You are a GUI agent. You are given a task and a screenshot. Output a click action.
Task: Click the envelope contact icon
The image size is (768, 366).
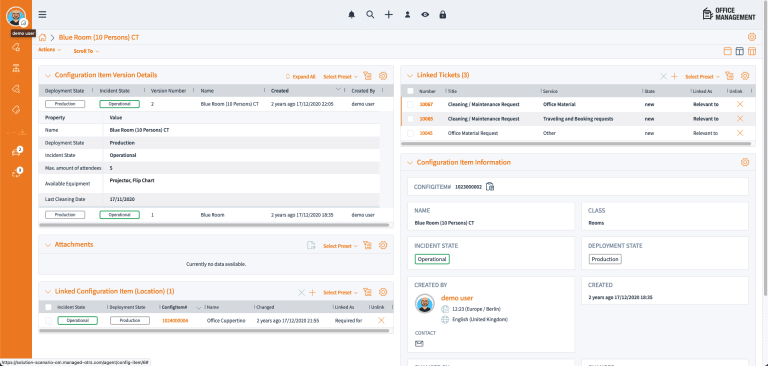(x=419, y=343)
